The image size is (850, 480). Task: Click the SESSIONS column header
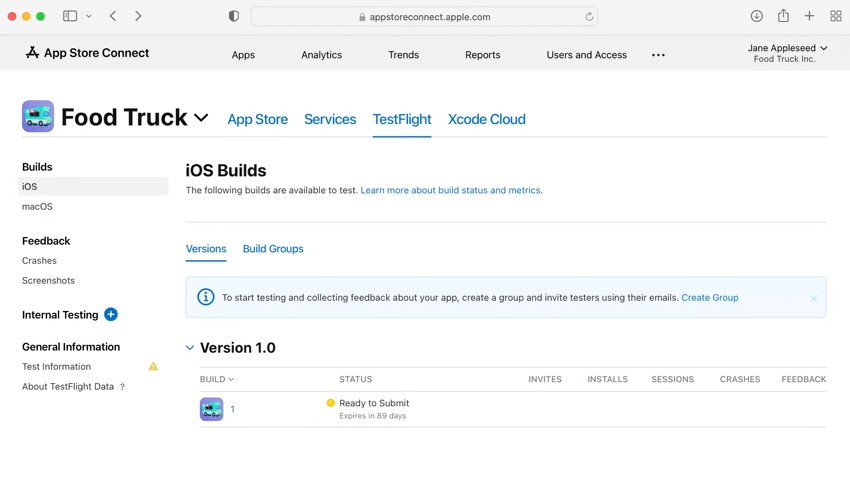pyautogui.click(x=673, y=379)
